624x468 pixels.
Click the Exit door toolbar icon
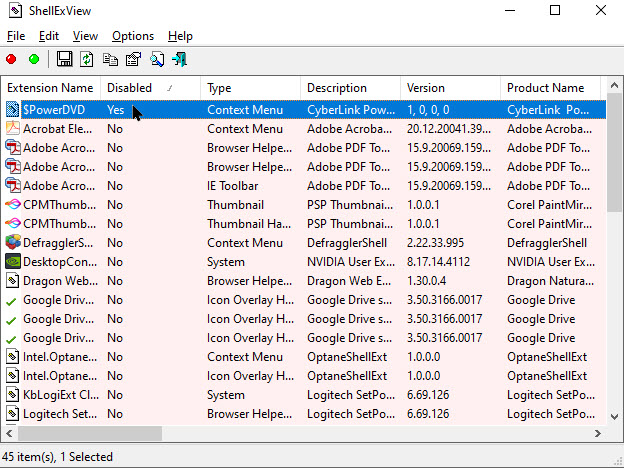[179, 59]
